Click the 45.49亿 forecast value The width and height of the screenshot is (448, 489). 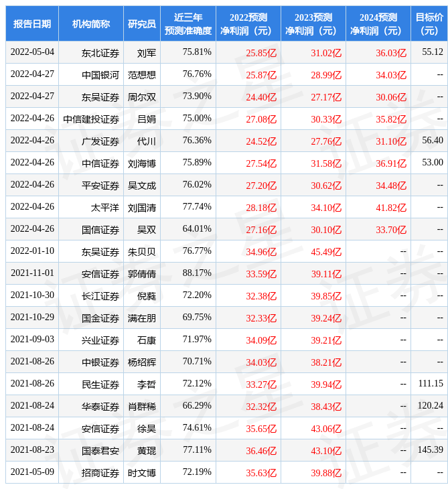click(326, 252)
